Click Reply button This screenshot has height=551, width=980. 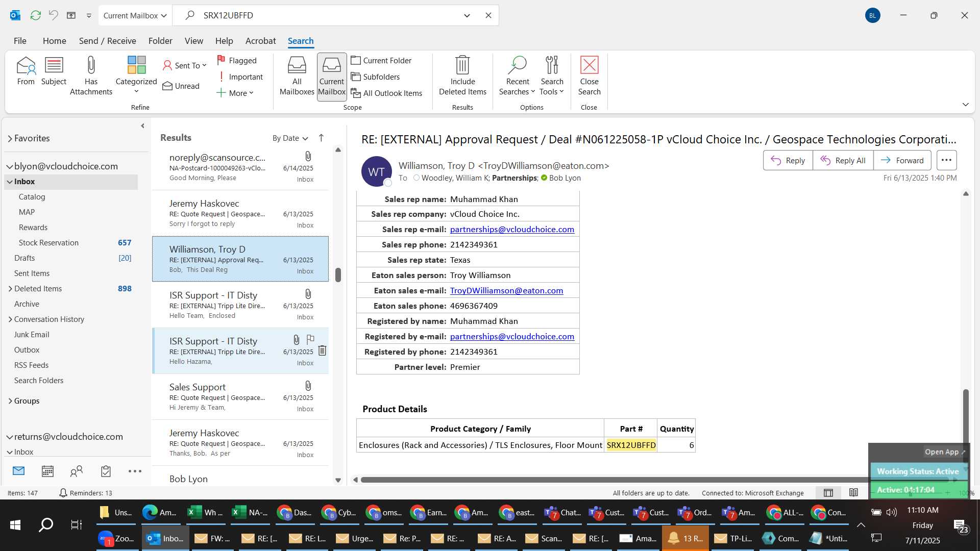pyautogui.click(x=788, y=160)
